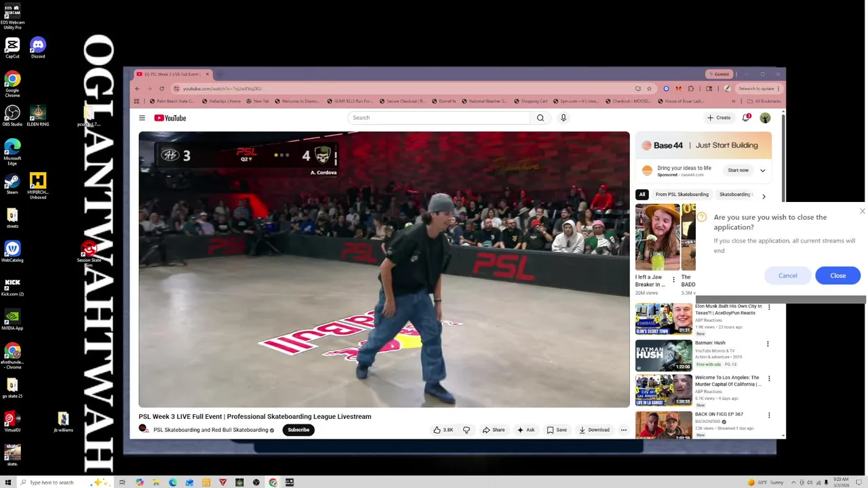
Task: Open options for Elon Musk city video
Action: 768,308
